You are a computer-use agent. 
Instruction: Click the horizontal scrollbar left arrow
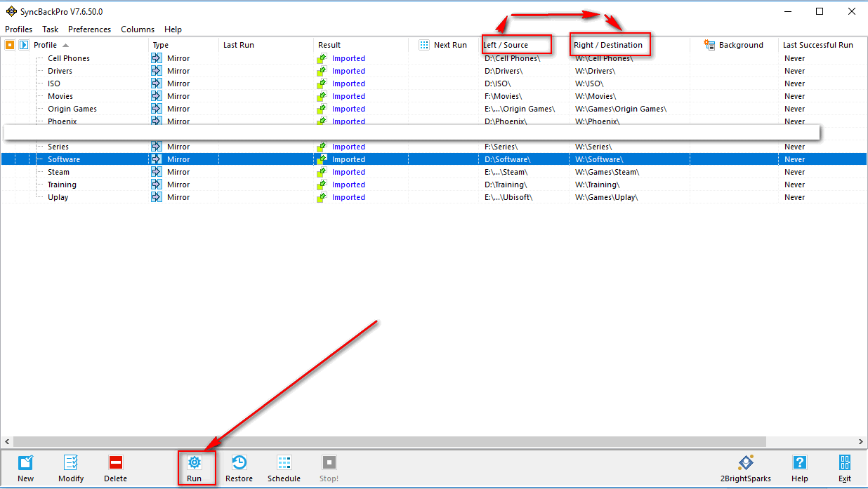tap(6, 442)
